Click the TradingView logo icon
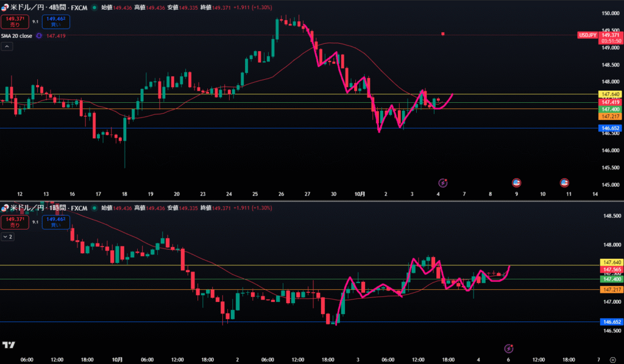 [x=9, y=345]
